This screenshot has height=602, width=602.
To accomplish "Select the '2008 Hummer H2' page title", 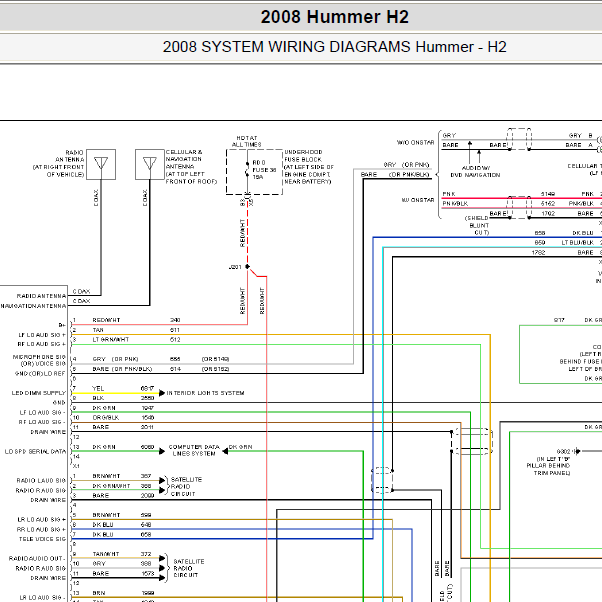I will (334, 17).
